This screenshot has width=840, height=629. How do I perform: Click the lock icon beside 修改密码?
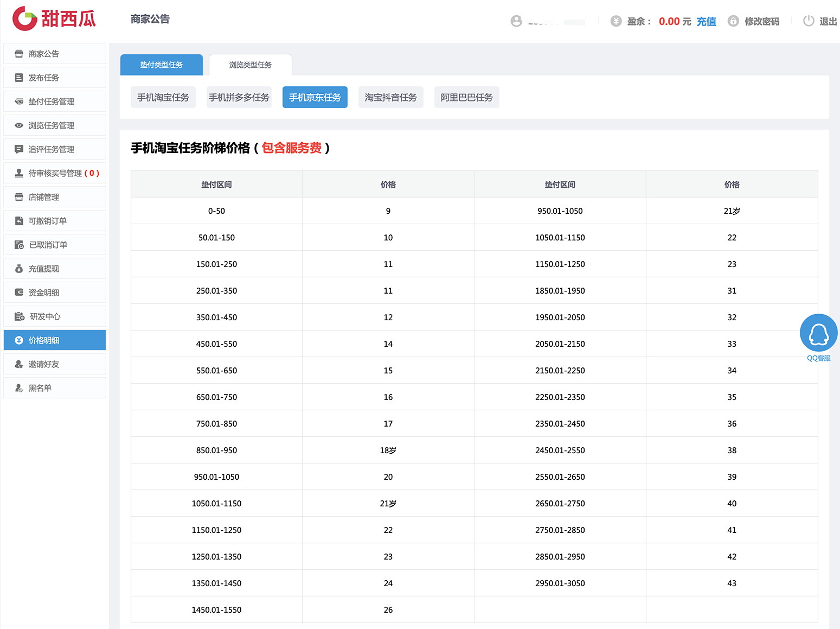(x=733, y=21)
